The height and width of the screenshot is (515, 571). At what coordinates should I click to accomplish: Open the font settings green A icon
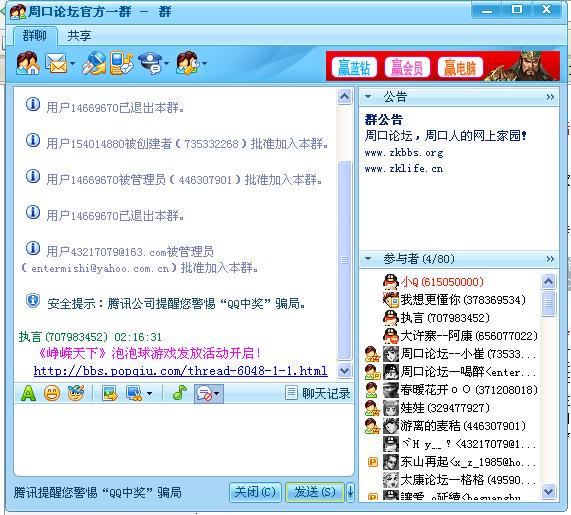coord(28,393)
